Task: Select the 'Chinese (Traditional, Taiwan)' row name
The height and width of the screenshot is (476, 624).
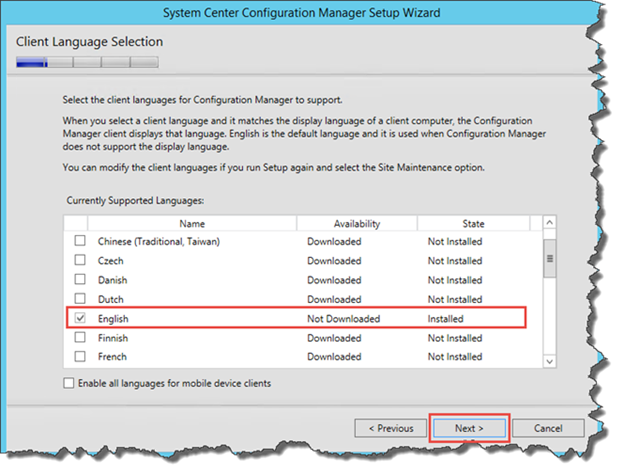Action: [x=159, y=242]
